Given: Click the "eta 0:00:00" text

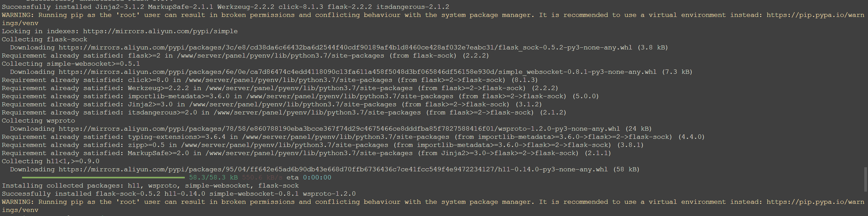Looking at the screenshot, I should (x=309, y=177).
